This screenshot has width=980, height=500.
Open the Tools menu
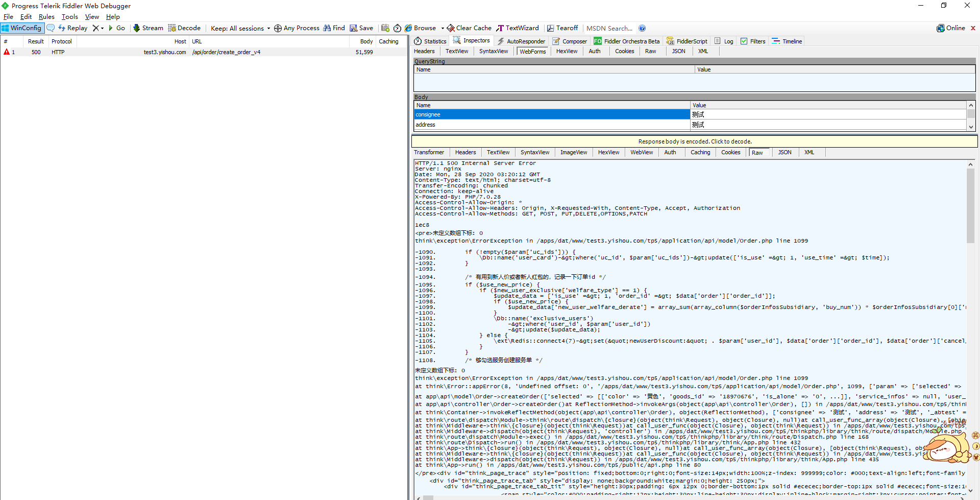pos(70,17)
